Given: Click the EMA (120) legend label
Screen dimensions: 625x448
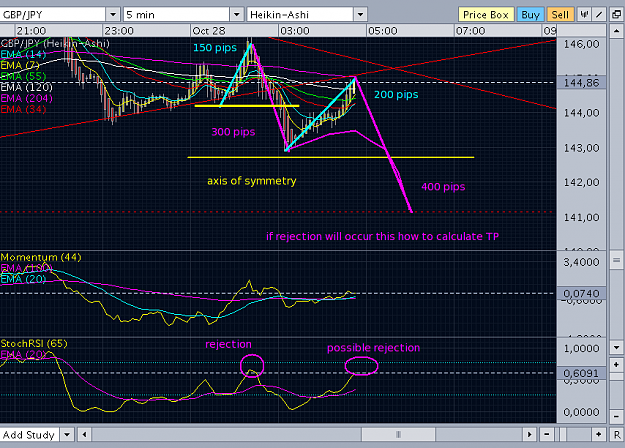Looking at the screenshot, I should (26, 87).
